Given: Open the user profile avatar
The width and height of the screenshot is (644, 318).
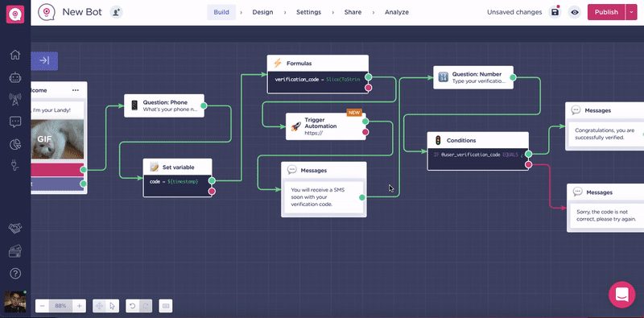Looking at the screenshot, I should pos(15,302).
